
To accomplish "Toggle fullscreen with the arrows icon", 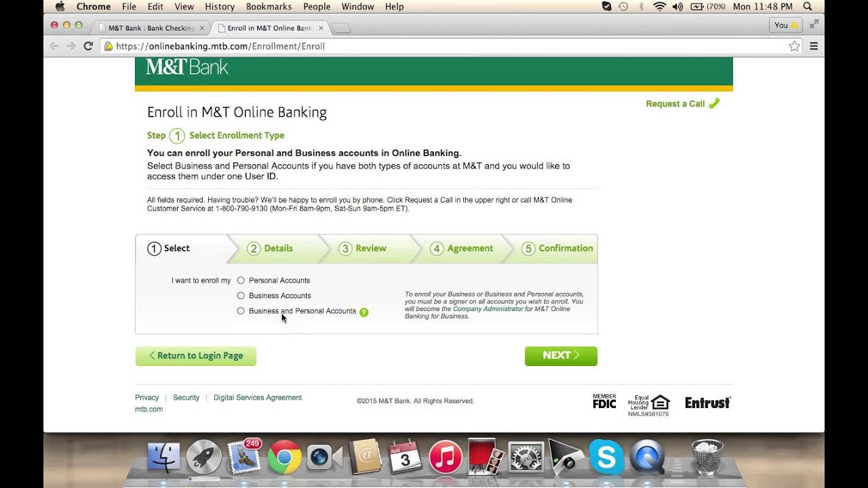I will [814, 23].
